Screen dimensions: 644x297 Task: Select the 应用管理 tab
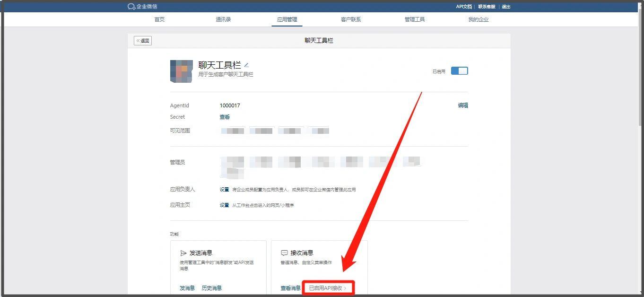click(x=287, y=19)
